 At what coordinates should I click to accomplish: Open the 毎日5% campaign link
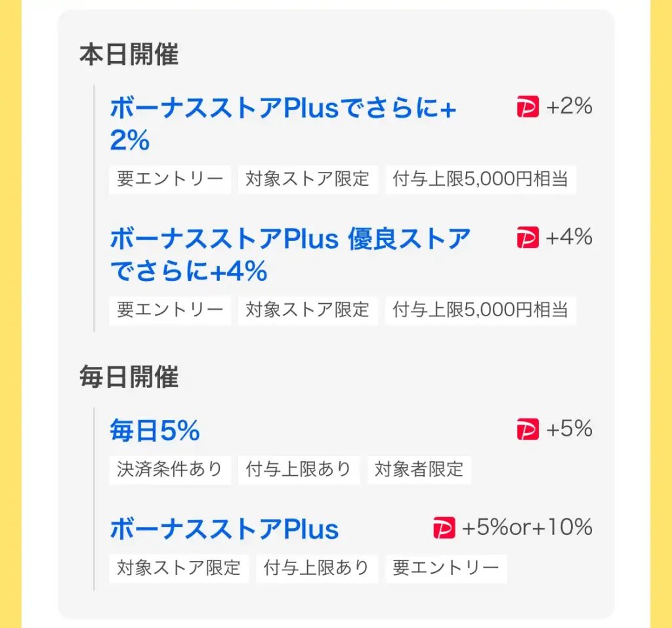coord(155,430)
